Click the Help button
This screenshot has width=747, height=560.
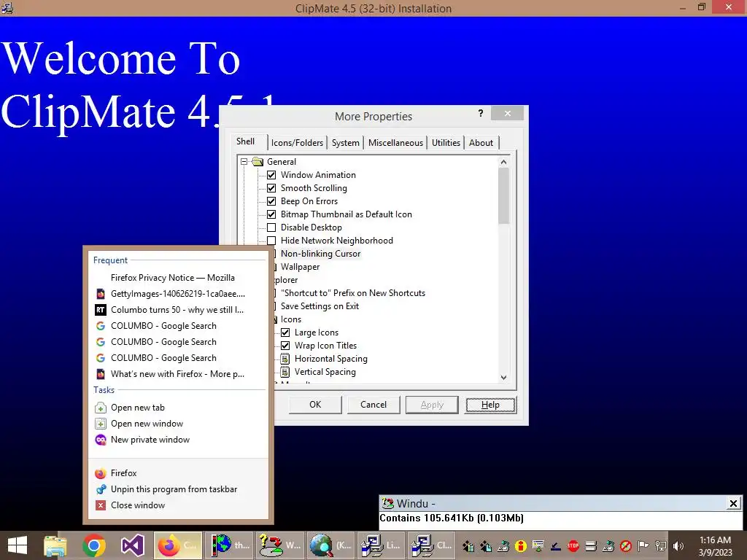[x=490, y=405]
